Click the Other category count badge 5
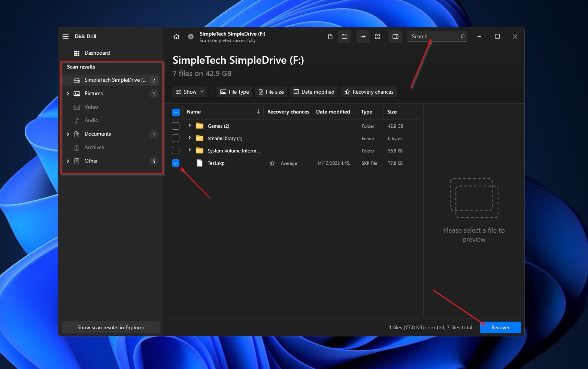This screenshot has width=588, height=369. pyautogui.click(x=154, y=161)
